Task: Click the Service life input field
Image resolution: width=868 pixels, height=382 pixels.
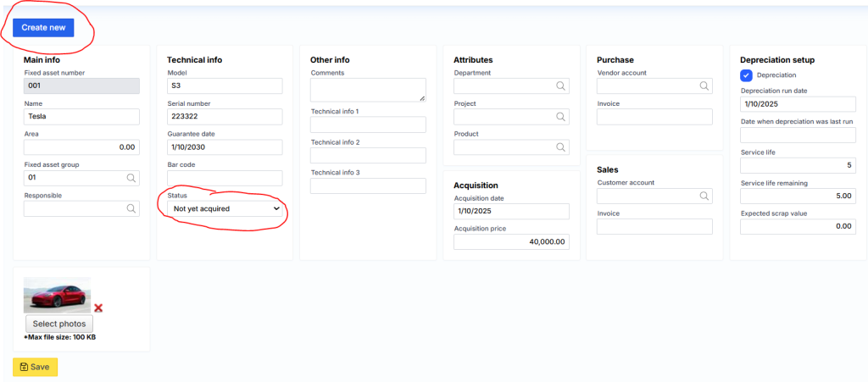Action: (x=798, y=165)
